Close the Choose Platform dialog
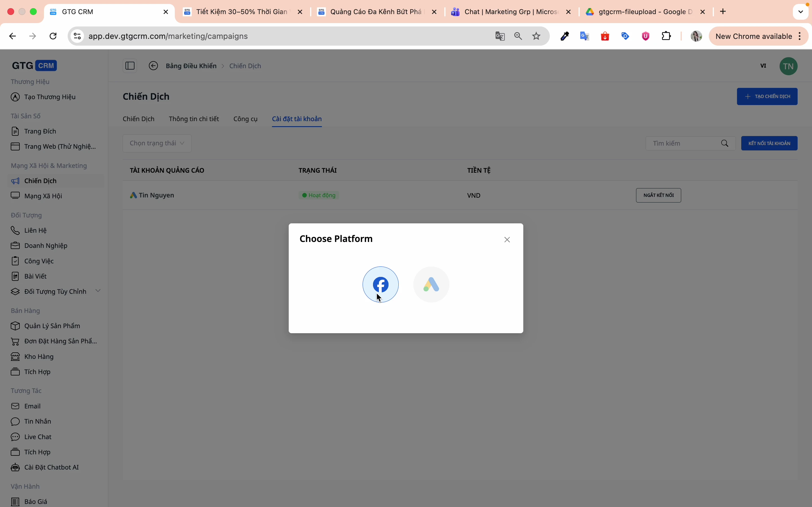 (x=507, y=239)
